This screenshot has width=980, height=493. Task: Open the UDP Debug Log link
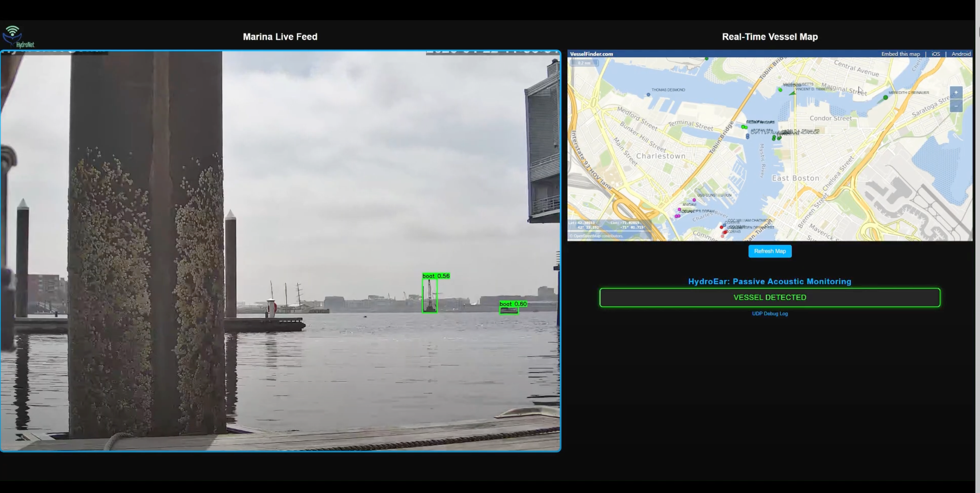point(770,314)
